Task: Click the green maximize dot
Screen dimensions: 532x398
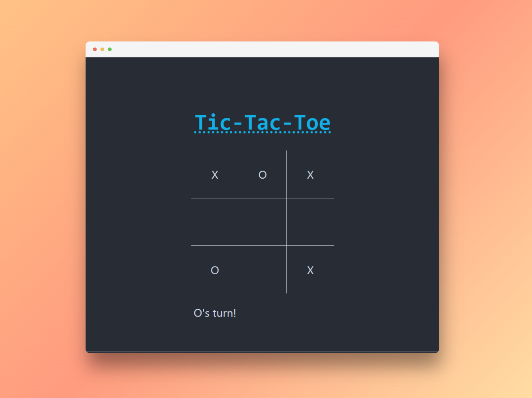Action: point(110,49)
